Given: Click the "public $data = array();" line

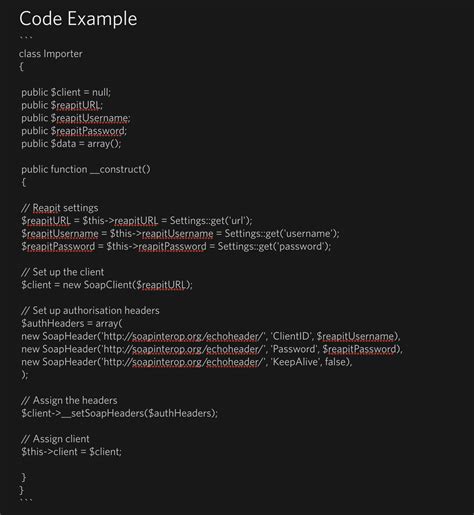Looking at the screenshot, I should [71, 144].
